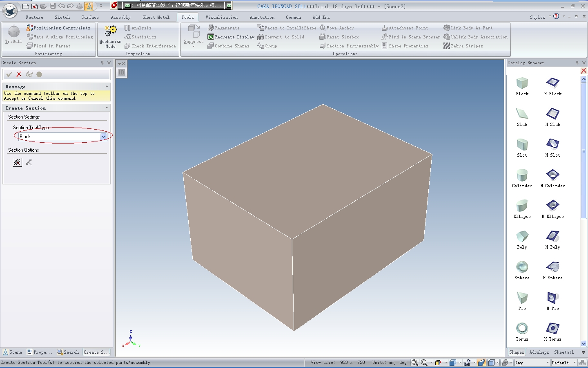Image resolution: width=588 pixels, height=368 pixels.
Task: Click the Save icon in the quick access toolbar
Action: tap(52, 6)
